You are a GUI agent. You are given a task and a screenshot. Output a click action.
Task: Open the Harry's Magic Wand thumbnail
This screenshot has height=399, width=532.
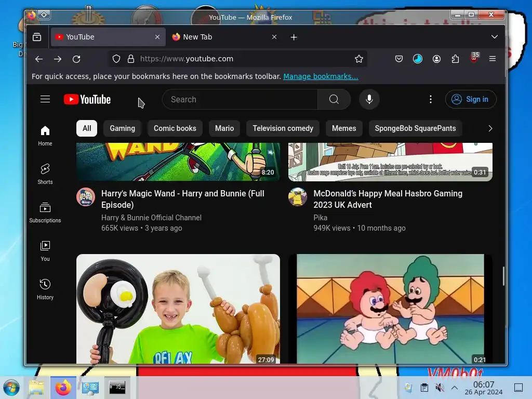click(x=178, y=162)
